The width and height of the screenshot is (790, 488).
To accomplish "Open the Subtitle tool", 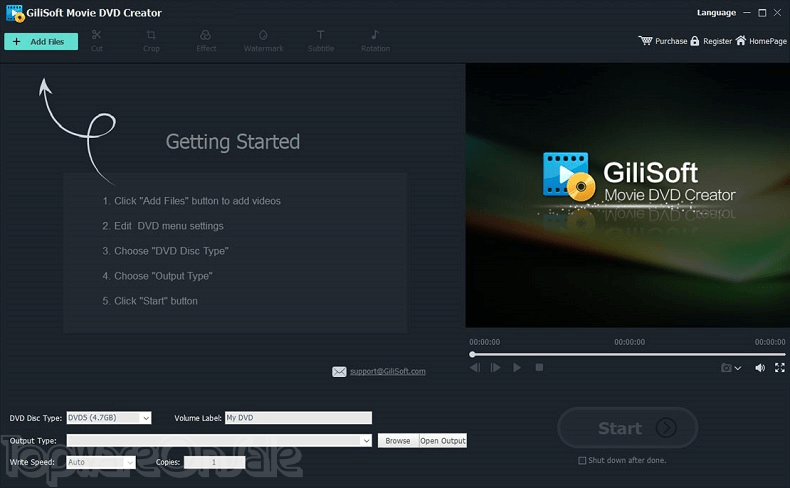I will 321,41.
